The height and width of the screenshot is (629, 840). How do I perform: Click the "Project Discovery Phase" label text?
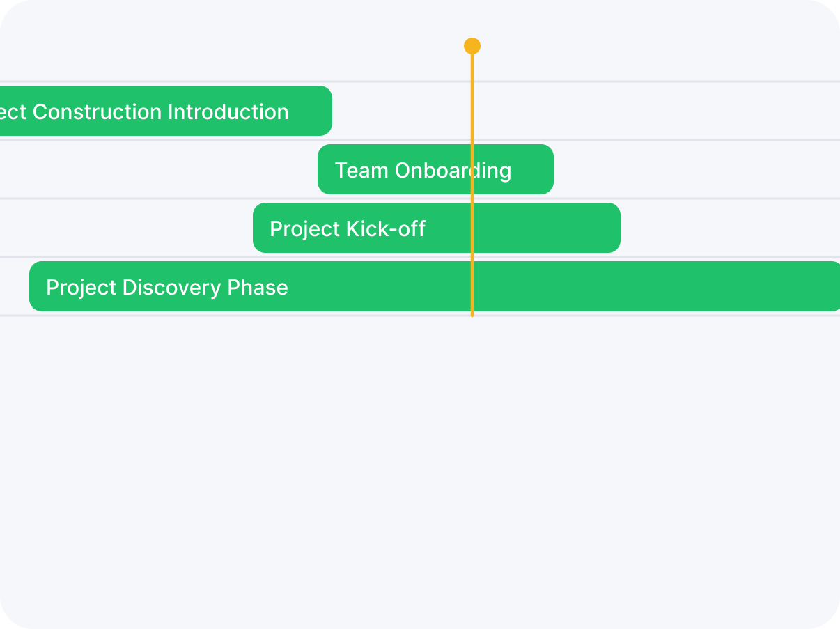click(x=166, y=287)
